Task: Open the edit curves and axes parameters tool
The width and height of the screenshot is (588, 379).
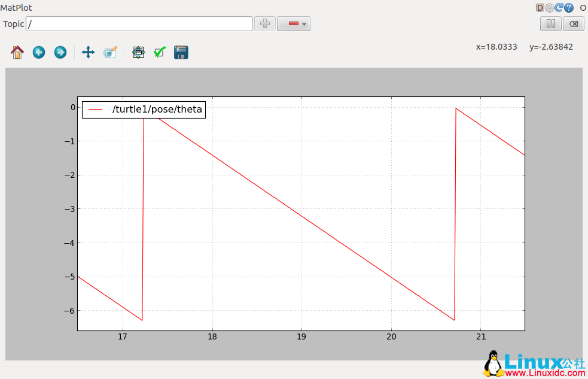Action: tap(160, 52)
